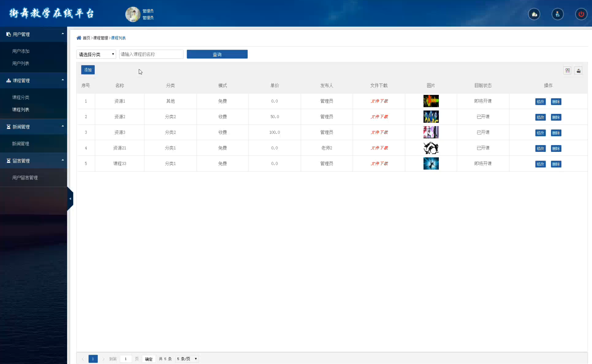Click the print table icon
Viewport: 592px width, 364px height.
coord(578,71)
